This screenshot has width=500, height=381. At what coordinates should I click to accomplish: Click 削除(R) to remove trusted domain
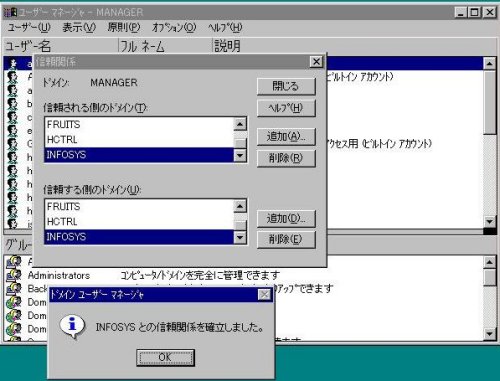[x=286, y=158]
